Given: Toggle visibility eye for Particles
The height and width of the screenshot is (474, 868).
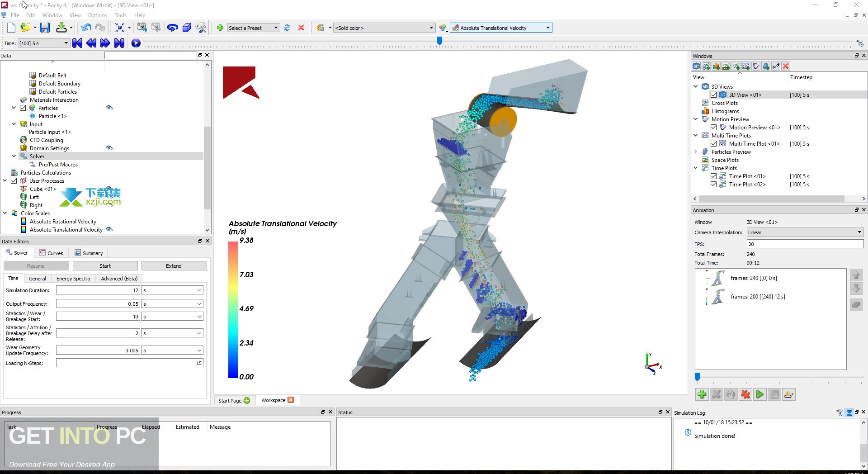Looking at the screenshot, I should (x=109, y=108).
